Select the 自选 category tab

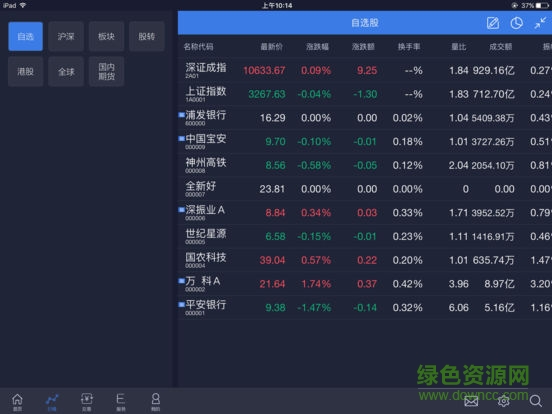pyautogui.click(x=26, y=36)
